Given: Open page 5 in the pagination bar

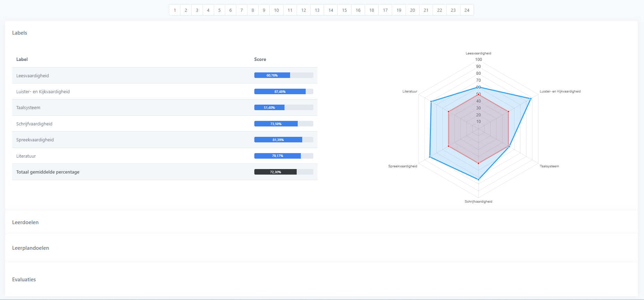Looking at the screenshot, I should (x=219, y=10).
